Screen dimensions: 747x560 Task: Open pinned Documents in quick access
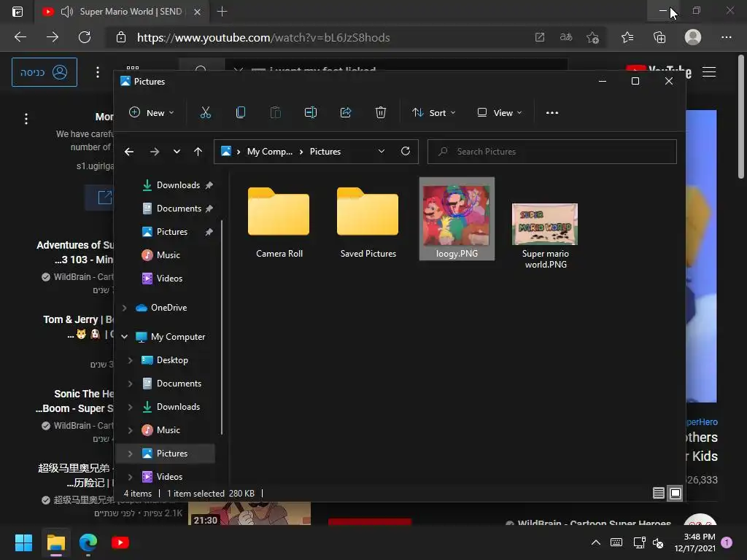(177, 209)
